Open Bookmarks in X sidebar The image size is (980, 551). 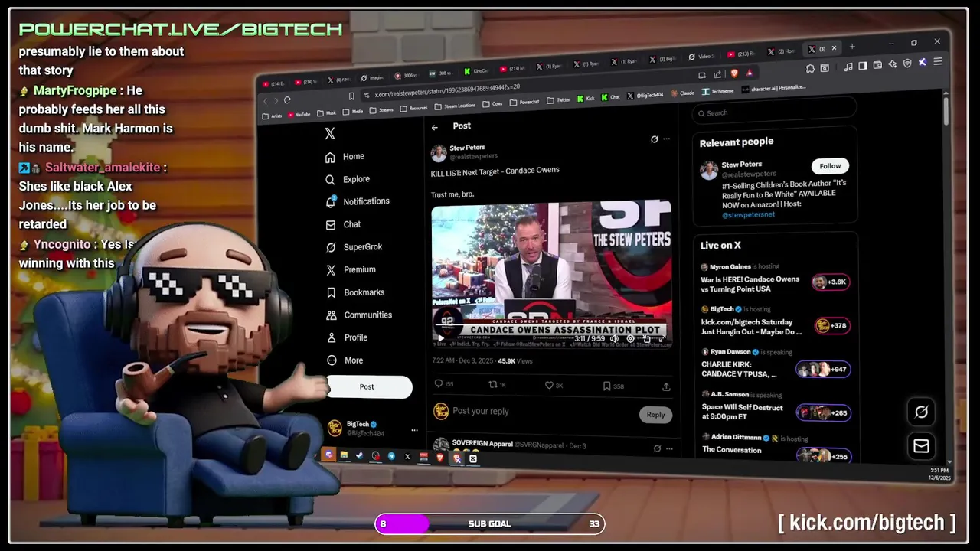(355, 292)
